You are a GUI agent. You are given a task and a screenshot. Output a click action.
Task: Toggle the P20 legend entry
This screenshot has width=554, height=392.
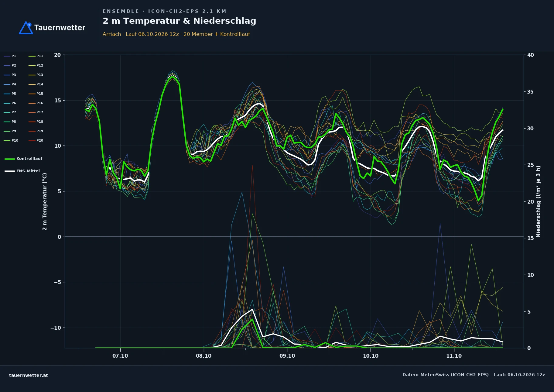coord(36,140)
